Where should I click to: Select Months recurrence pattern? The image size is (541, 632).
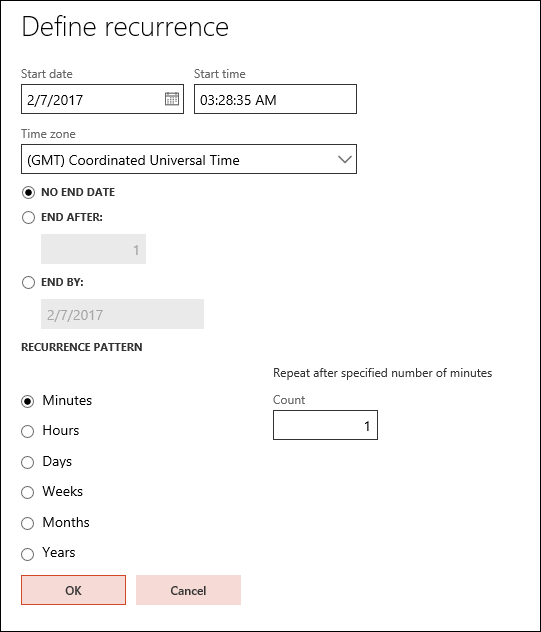tap(27, 523)
